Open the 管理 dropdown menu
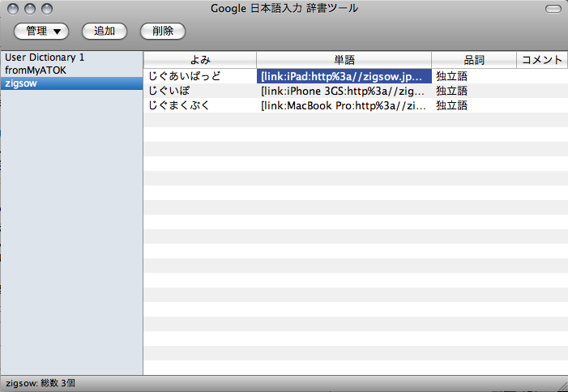 (x=41, y=31)
